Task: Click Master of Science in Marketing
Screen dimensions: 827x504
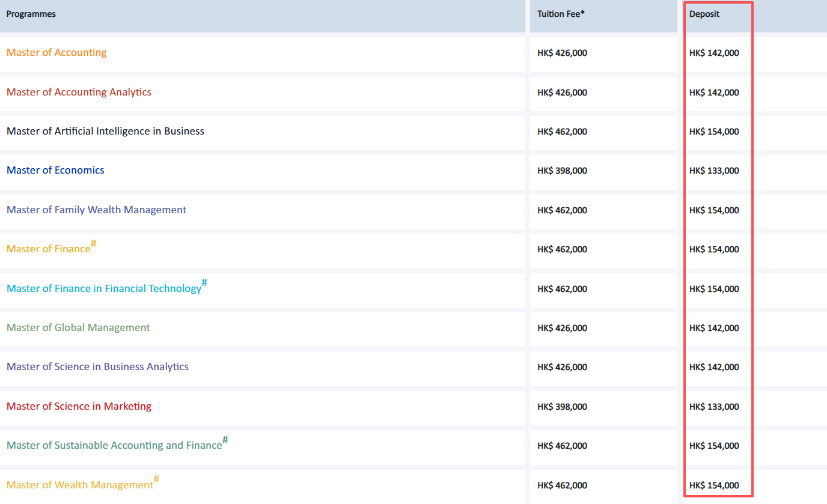Action: [79, 407]
